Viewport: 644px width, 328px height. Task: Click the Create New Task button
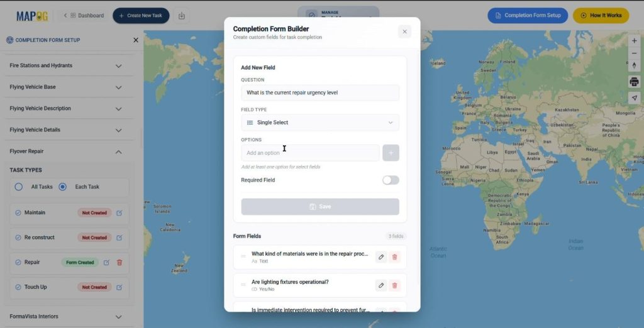(141, 16)
